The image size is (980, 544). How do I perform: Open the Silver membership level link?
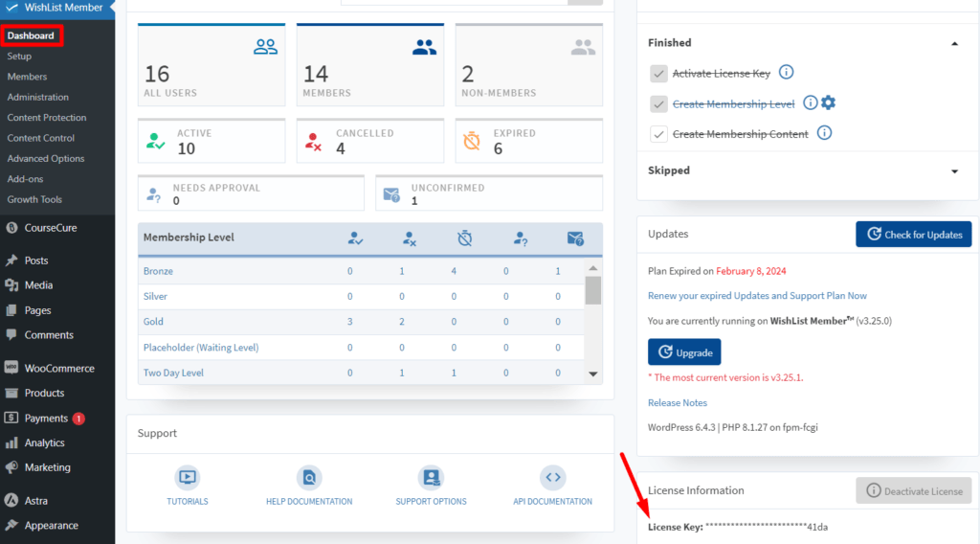pyautogui.click(x=155, y=296)
